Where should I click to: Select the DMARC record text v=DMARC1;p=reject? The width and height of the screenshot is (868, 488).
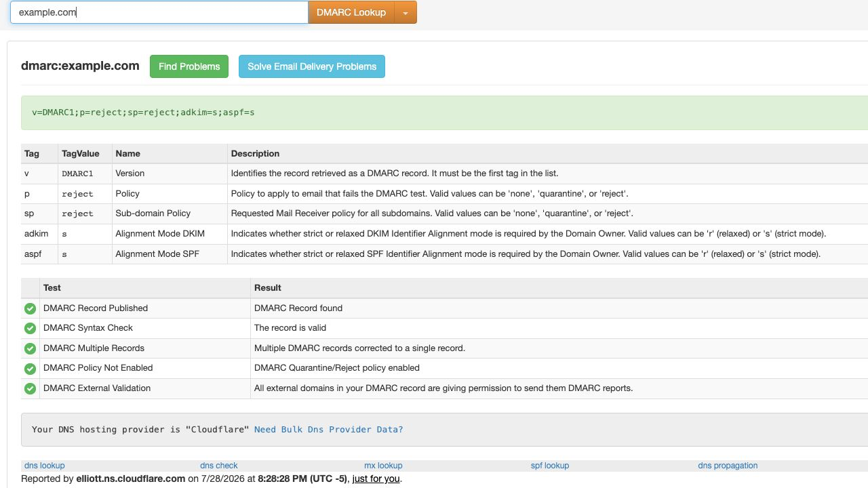[143, 113]
